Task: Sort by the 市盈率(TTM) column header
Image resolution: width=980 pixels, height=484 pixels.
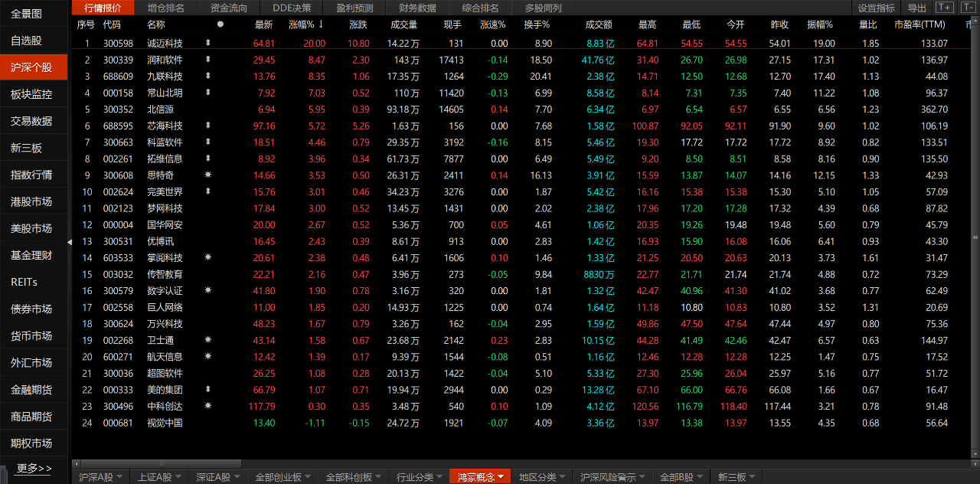Action: pos(920,25)
